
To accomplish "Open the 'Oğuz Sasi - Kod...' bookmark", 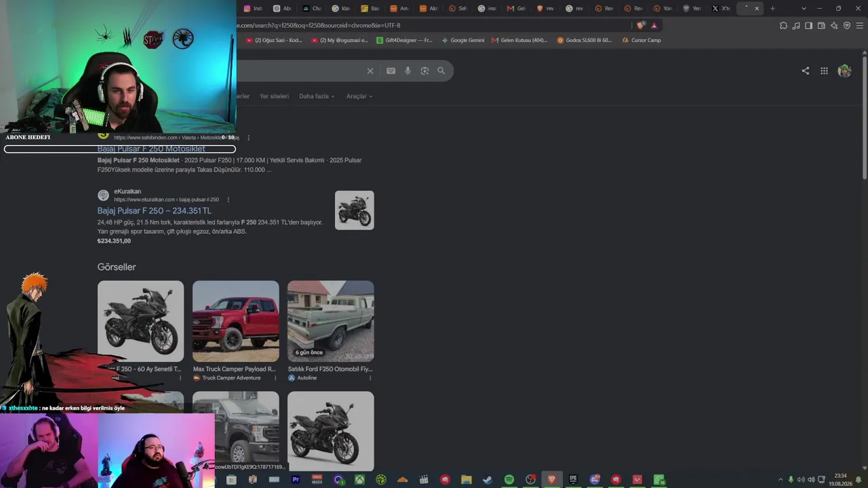I will tap(274, 40).
